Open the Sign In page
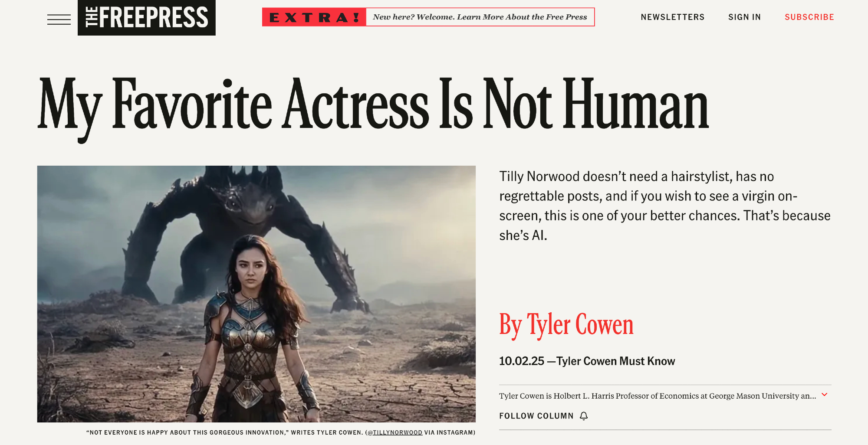This screenshot has width=868, height=445. pyautogui.click(x=745, y=17)
